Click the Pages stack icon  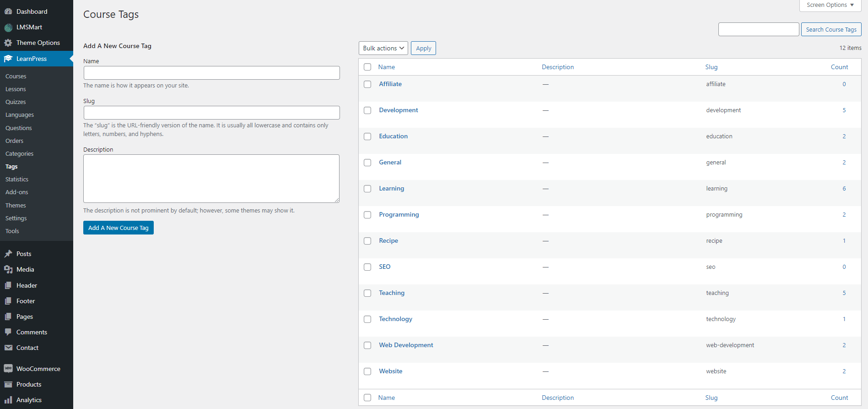8,316
